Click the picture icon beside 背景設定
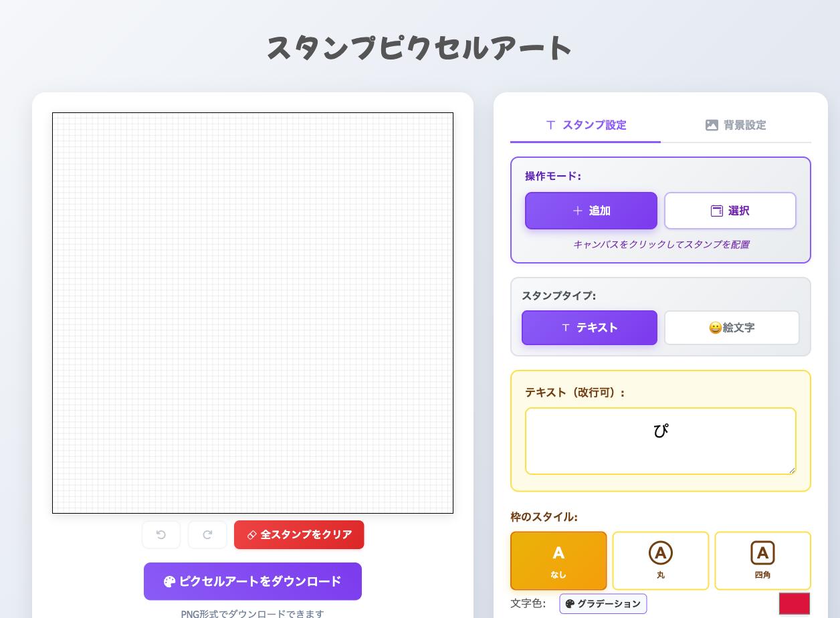This screenshot has width=840, height=618. tap(712, 125)
